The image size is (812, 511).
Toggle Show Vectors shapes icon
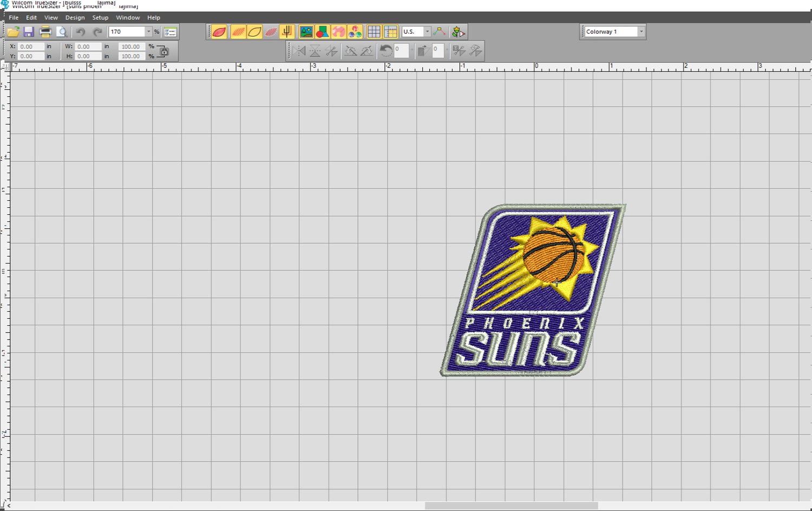pyautogui.click(x=322, y=32)
